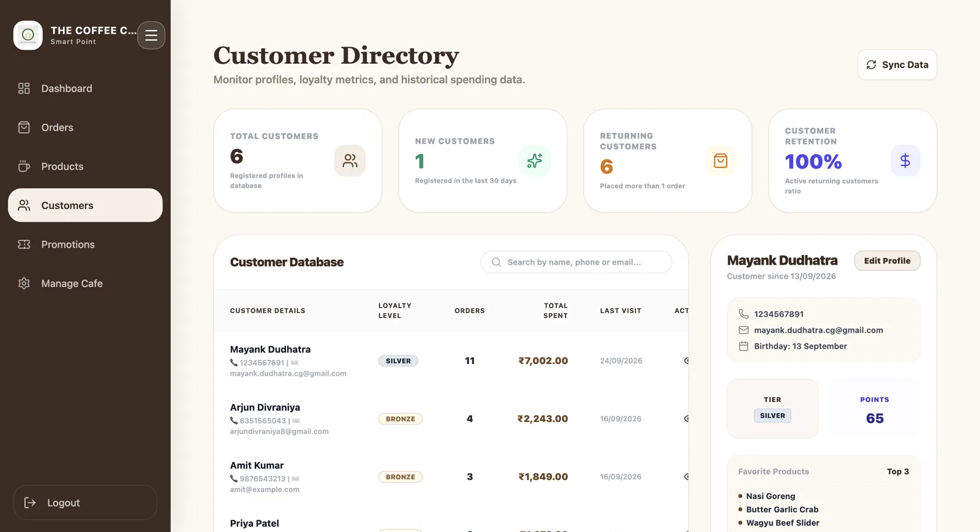Image resolution: width=980 pixels, height=532 pixels.
Task: Toggle the sidebar hamburger menu
Action: (x=151, y=36)
